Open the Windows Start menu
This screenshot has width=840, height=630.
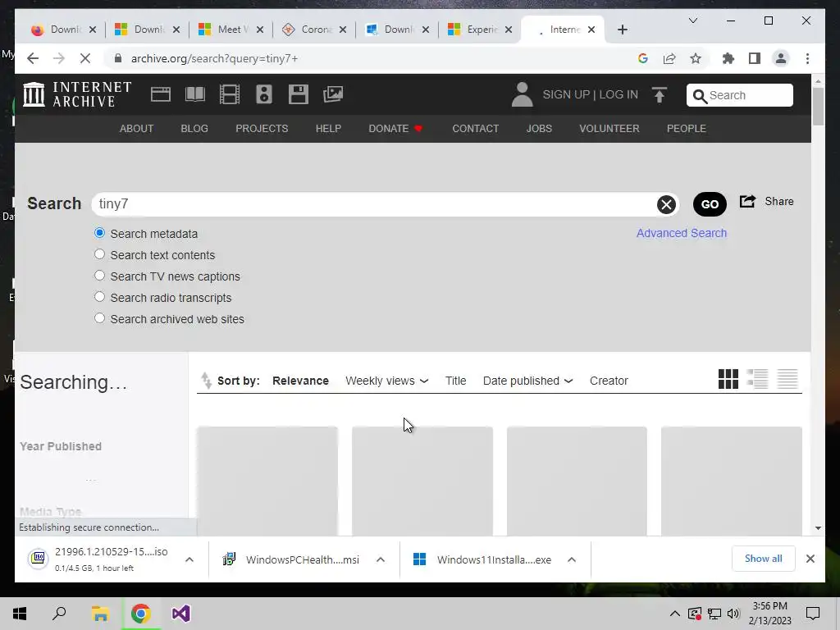(x=20, y=614)
